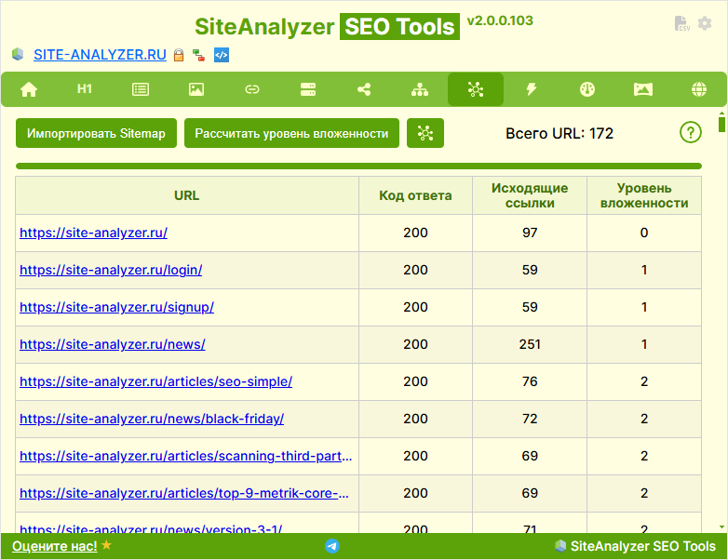Select outgoing links value 251
The height and width of the screenshot is (560, 728).
click(530, 344)
